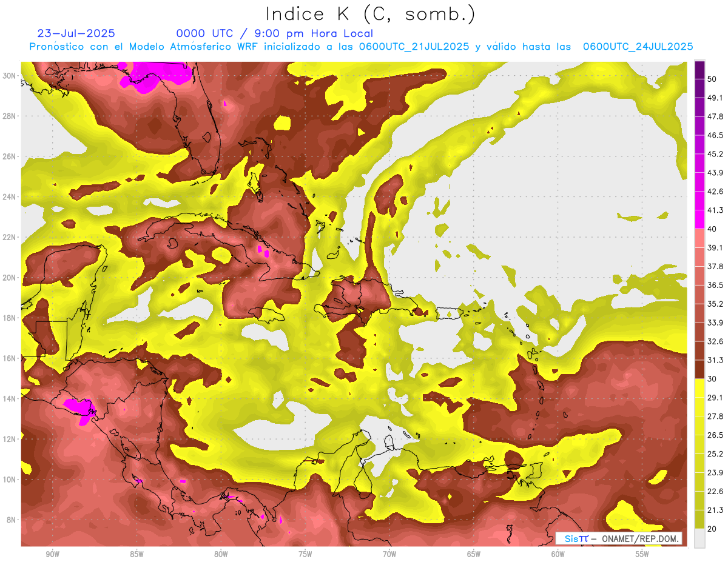Click the colorbar value 21.3

click(715, 510)
